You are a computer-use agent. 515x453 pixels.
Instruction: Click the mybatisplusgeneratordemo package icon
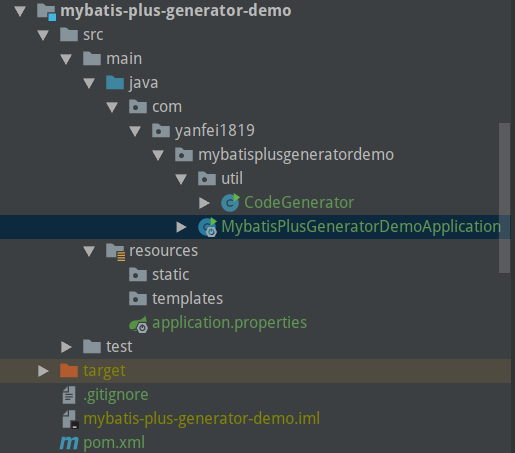pos(184,155)
